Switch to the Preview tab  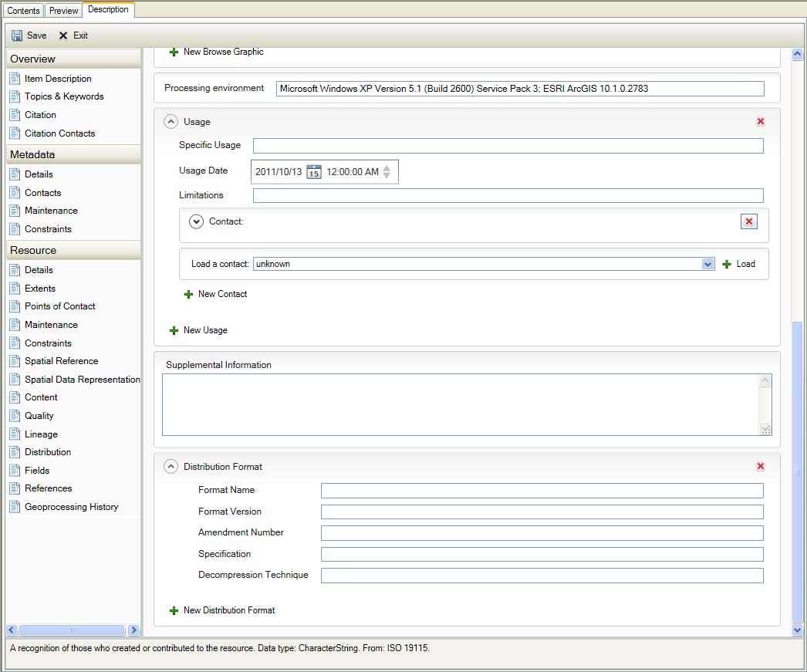point(63,10)
